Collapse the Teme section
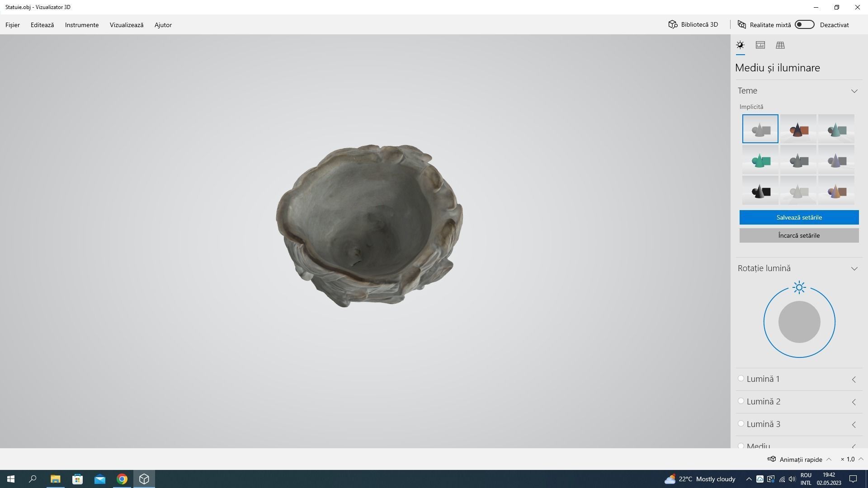Viewport: 868px width, 488px height. (854, 91)
